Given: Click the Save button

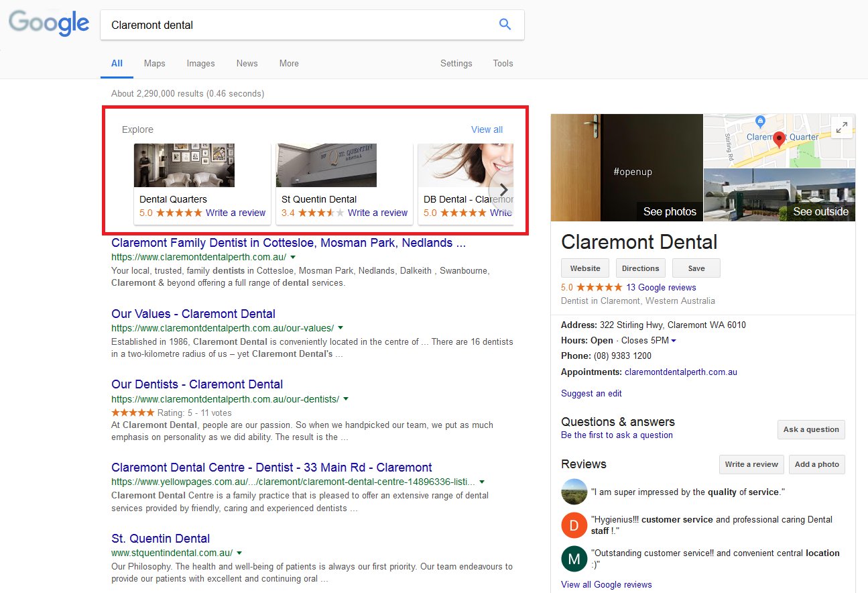Looking at the screenshot, I should 696,268.
